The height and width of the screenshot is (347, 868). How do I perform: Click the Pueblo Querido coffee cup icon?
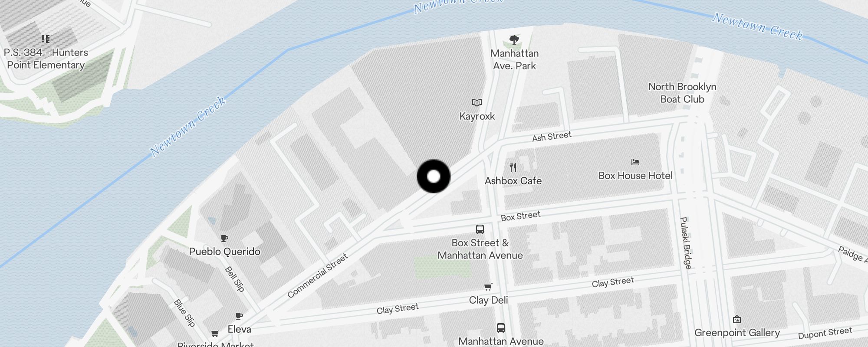pos(224,238)
